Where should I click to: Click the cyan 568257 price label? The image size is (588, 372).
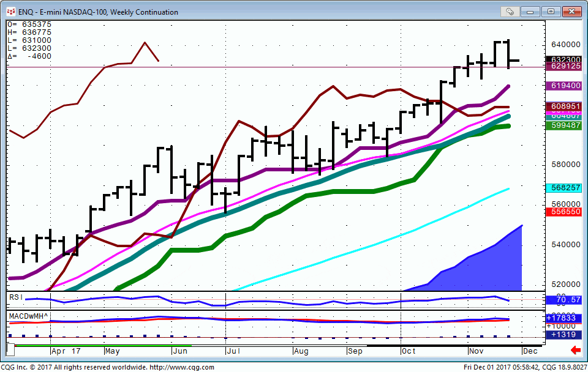[564, 188]
